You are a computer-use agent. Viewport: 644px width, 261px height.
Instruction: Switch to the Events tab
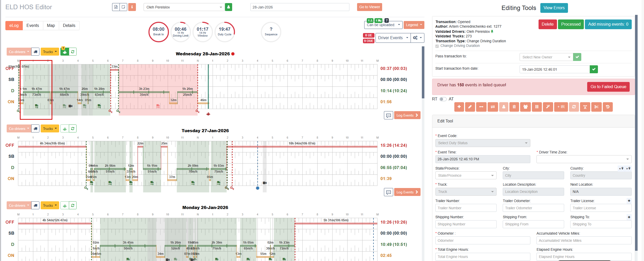[33, 26]
